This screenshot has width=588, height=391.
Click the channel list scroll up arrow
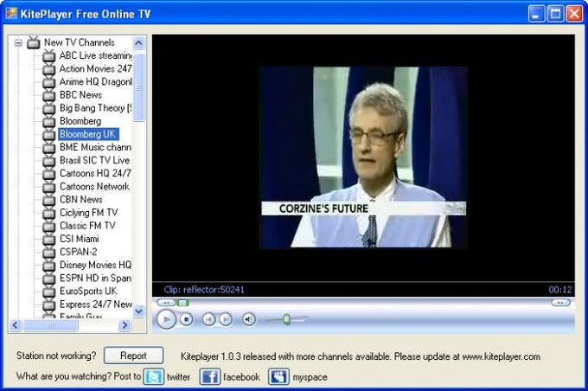138,43
